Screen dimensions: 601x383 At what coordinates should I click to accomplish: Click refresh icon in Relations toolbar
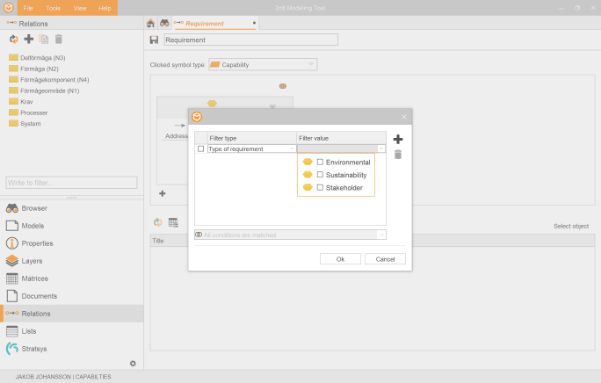[14, 39]
